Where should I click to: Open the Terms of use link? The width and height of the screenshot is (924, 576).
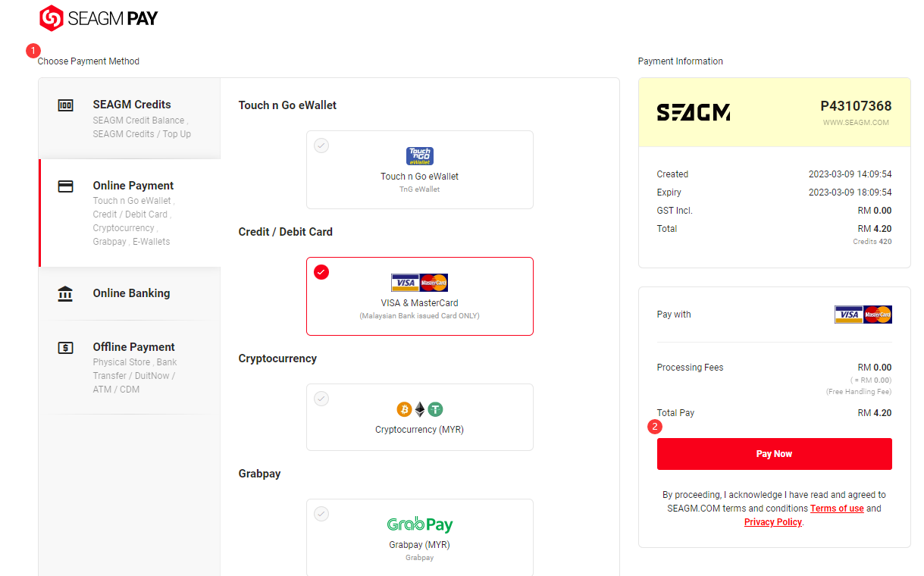pyautogui.click(x=837, y=509)
